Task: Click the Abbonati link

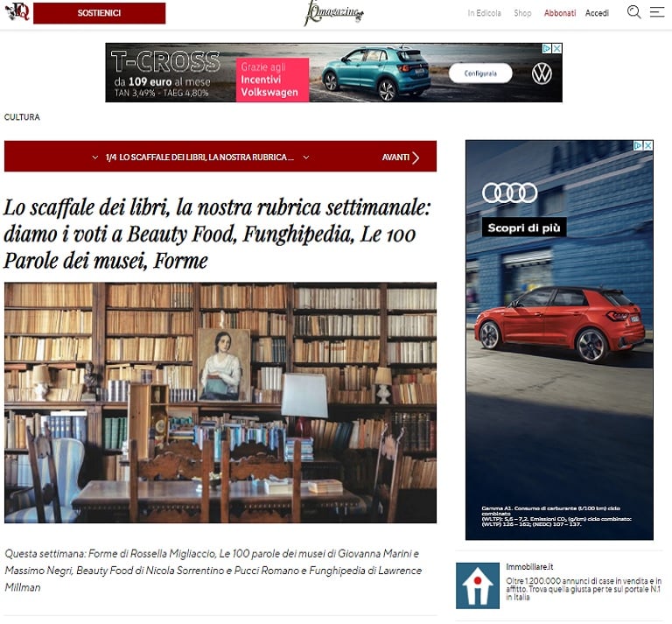Action: click(560, 13)
